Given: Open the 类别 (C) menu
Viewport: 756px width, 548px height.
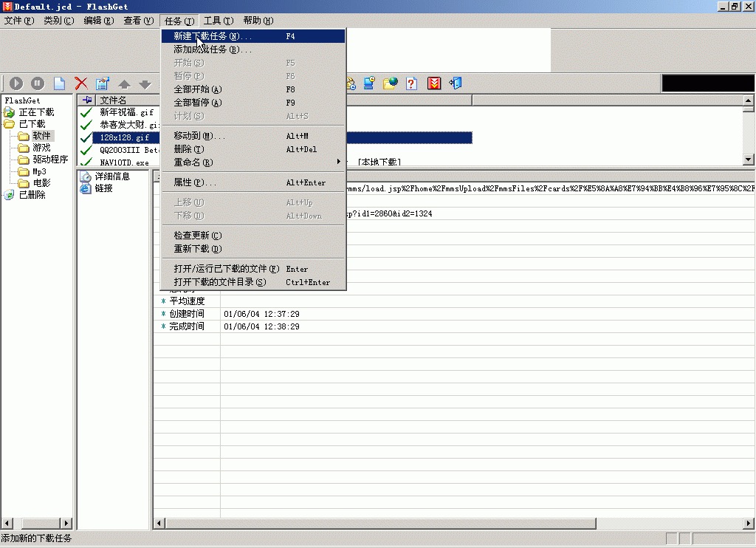Looking at the screenshot, I should click(59, 21).
